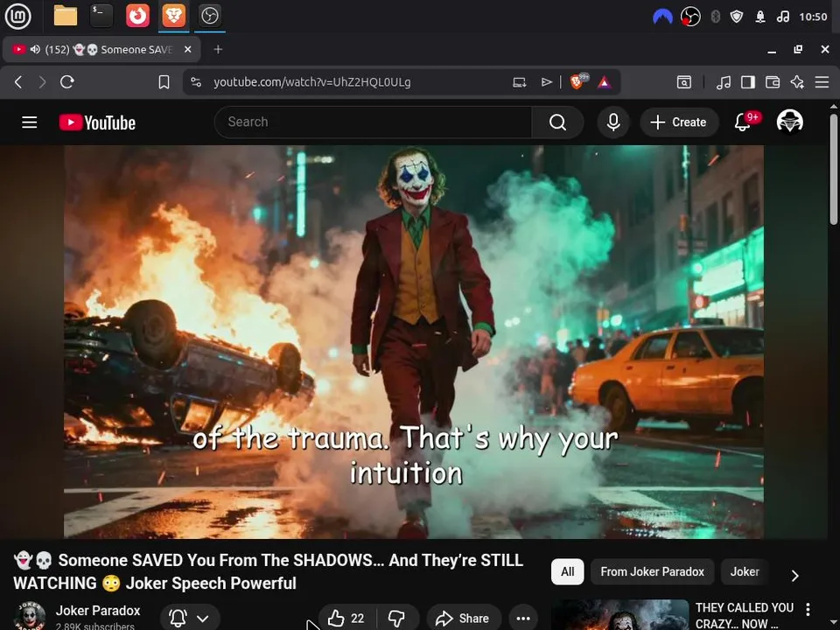The width and height of the screenshot is (840, 630).
Task: Open THEY CALLED YOU CRAZY video title
Action: click(x=744, y=615)
